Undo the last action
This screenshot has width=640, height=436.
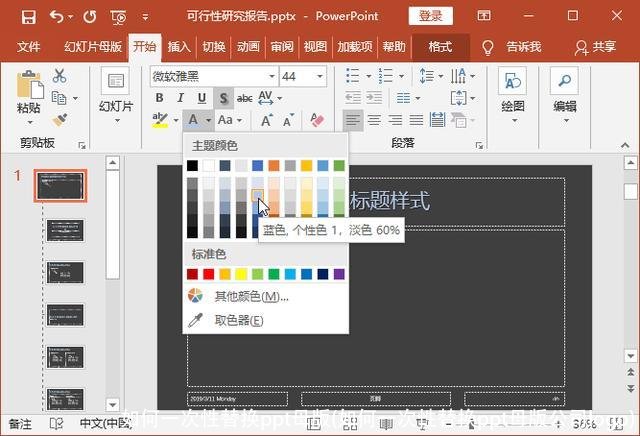(x=57, y=17)
